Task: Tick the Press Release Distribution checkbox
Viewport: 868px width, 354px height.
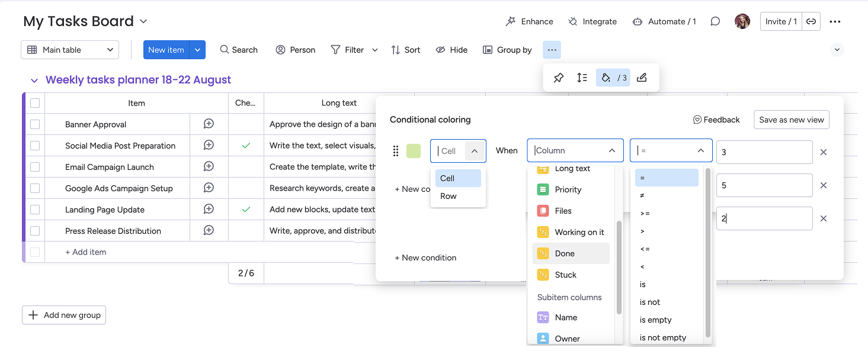Action: tap(35, 231)
